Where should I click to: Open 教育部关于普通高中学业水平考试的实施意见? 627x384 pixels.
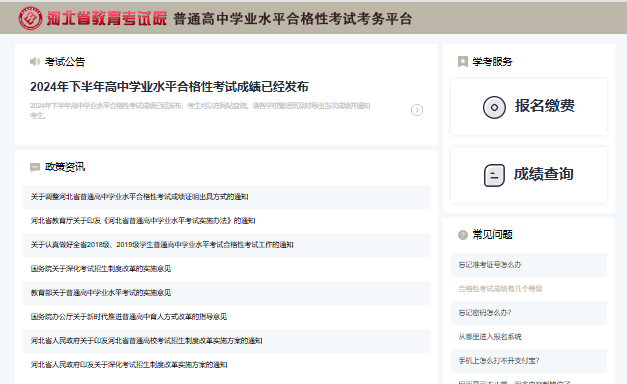click(x=226, y=293)
